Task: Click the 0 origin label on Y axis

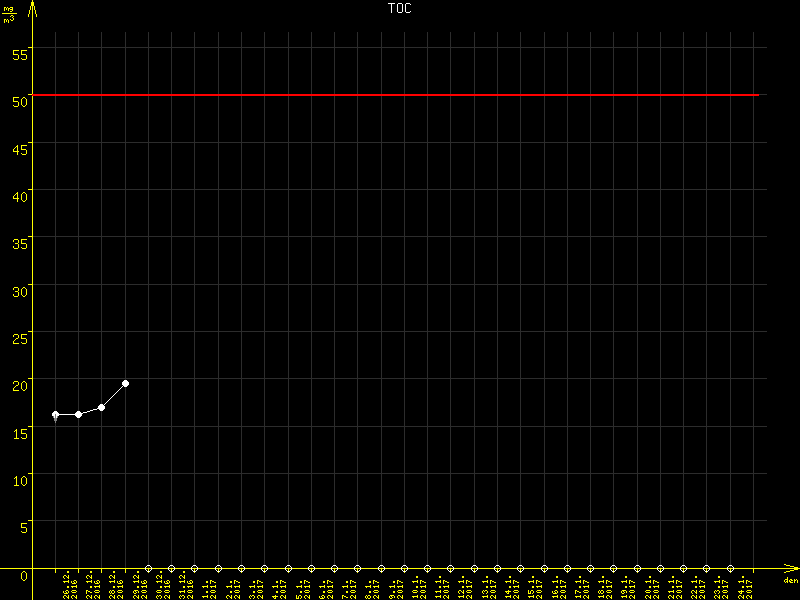Action: pos(24,575)
